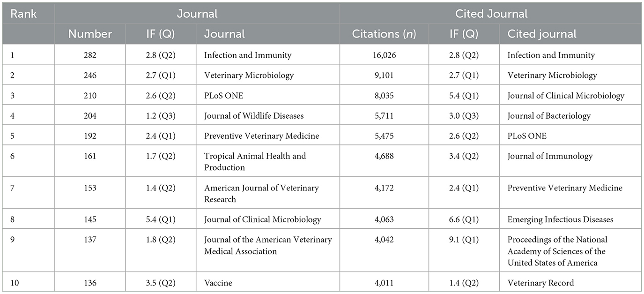Click the Cited journal sub-header

(x=542, y=34)
